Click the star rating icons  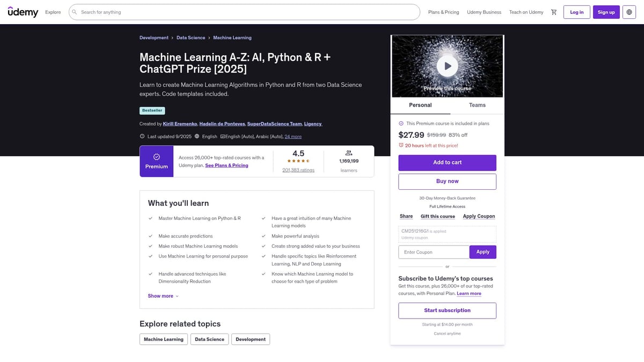(x=298, y=161)
